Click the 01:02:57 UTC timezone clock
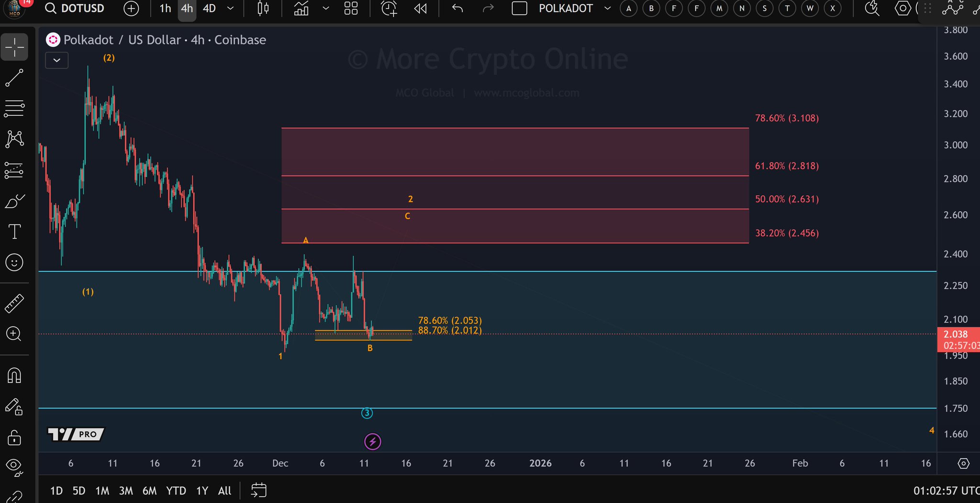 click(947, 491)
